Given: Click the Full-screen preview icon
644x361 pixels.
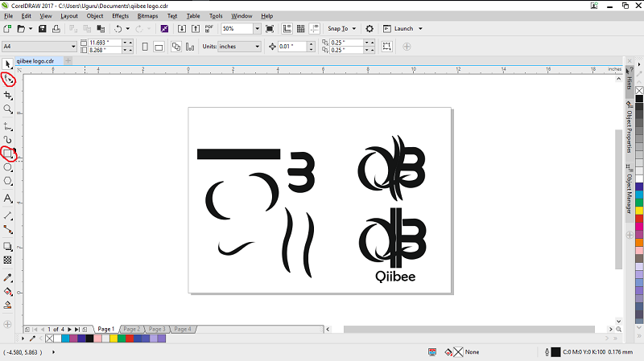Looking at the screenshot, I should [270, 29].
